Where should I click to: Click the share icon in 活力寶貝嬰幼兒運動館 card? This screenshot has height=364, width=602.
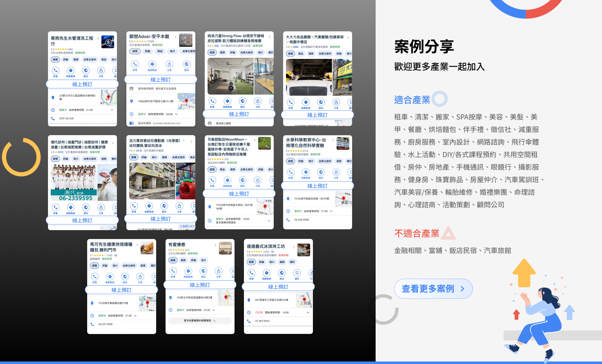coord(179,206)
